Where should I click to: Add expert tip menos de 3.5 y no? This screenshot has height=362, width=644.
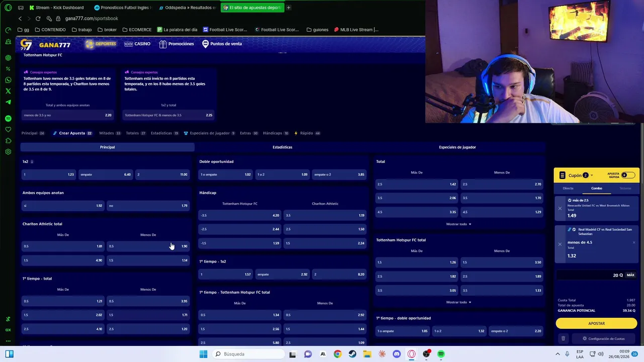(67, 115)
